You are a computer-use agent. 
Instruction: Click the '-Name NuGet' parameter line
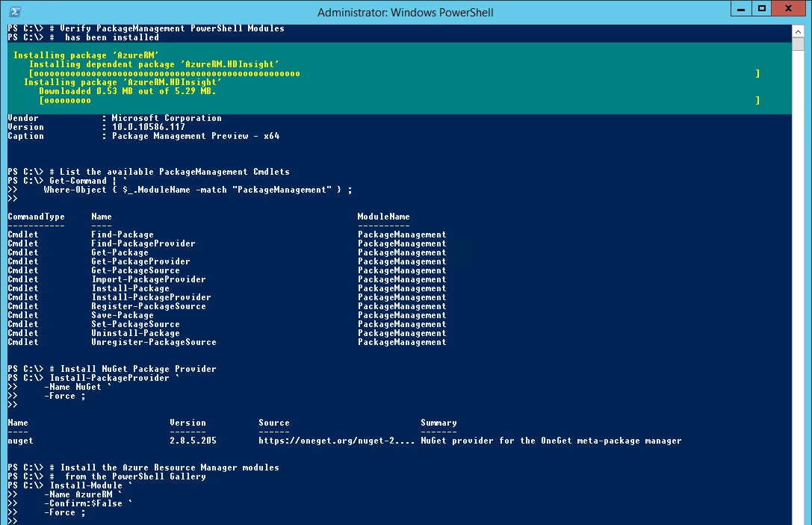[78, 388]
